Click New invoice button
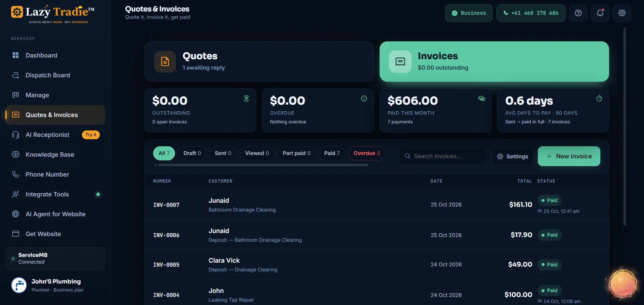The image size is (644, 305). pos(569,156)
